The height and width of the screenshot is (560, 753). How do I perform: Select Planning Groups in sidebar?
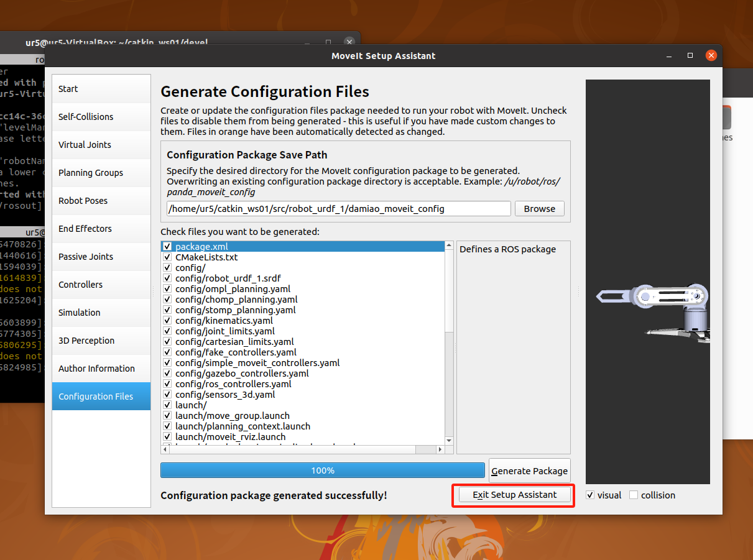[x=101, y=173]
